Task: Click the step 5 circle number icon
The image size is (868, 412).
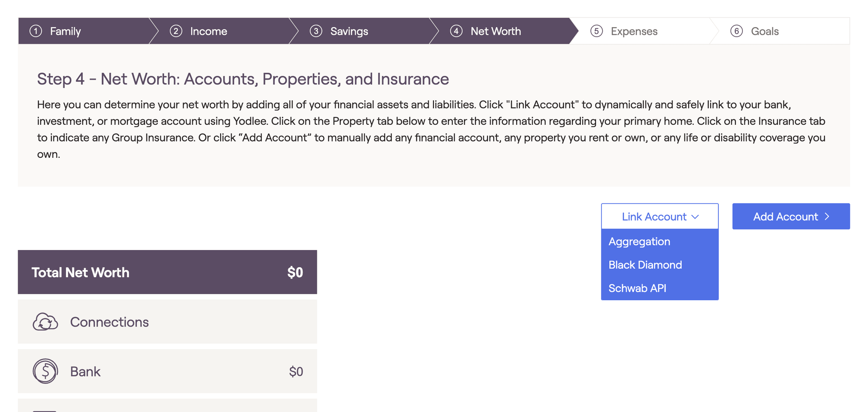Action: click(596, 31)
